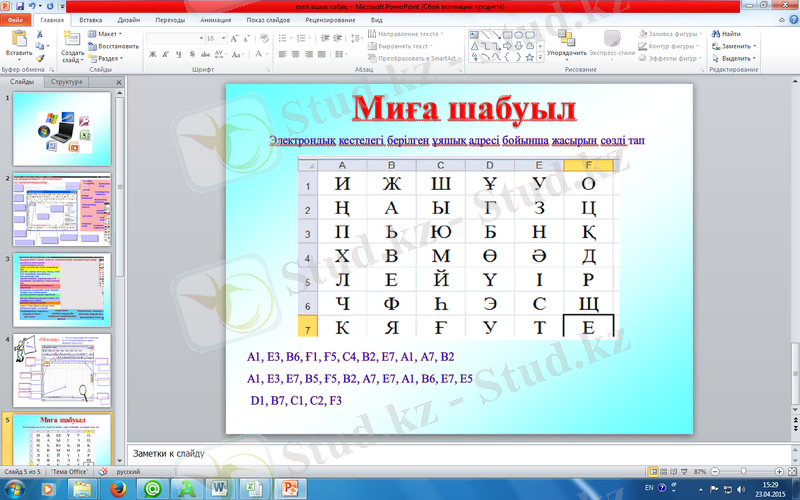Open the Анимация tab

pyautogui.click(x=215, y=20)
